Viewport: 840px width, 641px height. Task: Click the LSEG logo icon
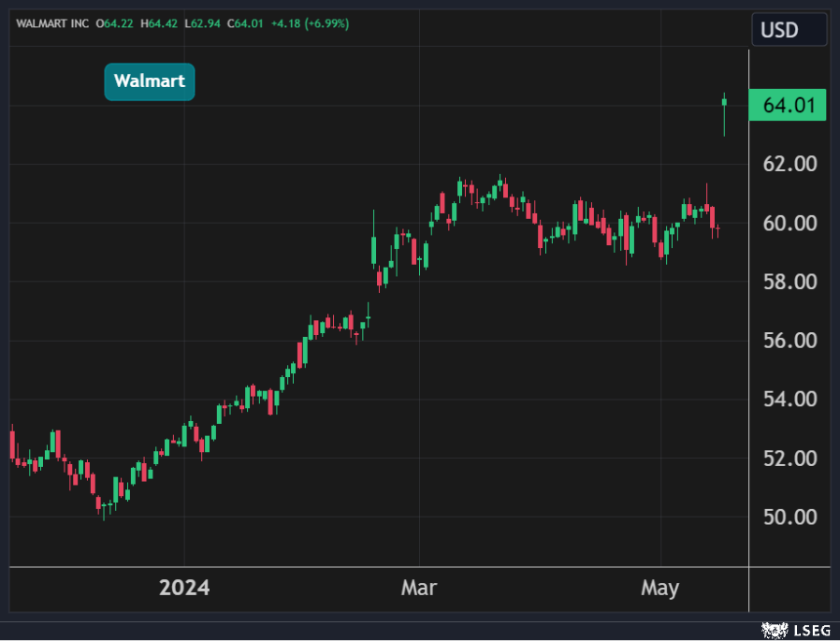click(773, 629)
